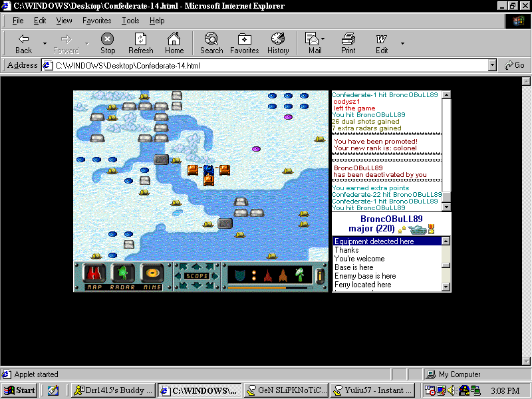The height and width of the screenshot is (399, 532).
Task: Select the blue shield equipment icon
Action: [240, 275]
